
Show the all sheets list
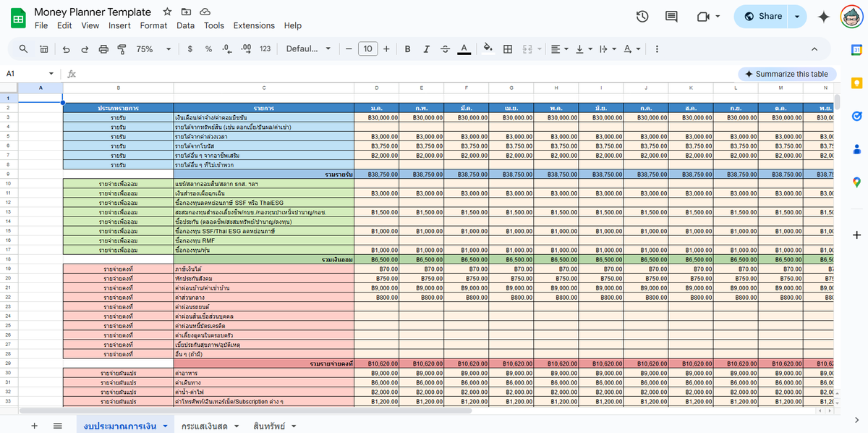[x=58, y=426]
